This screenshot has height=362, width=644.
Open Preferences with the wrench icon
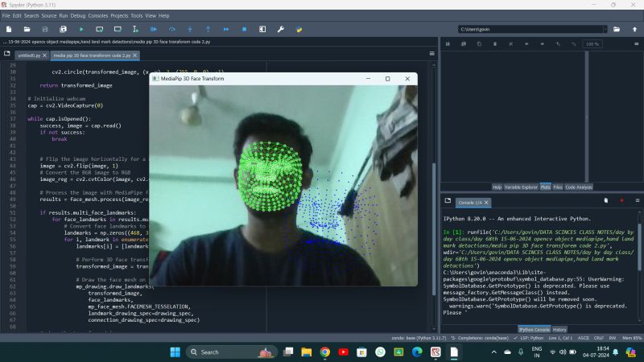[280, 29]
